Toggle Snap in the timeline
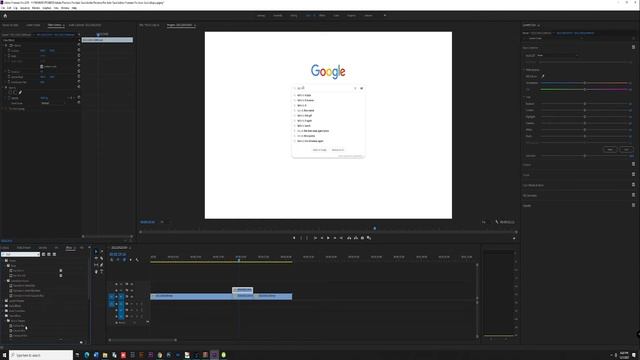This screenshot has width=640, height=360. pyautogui.click(x=118, y=260)
